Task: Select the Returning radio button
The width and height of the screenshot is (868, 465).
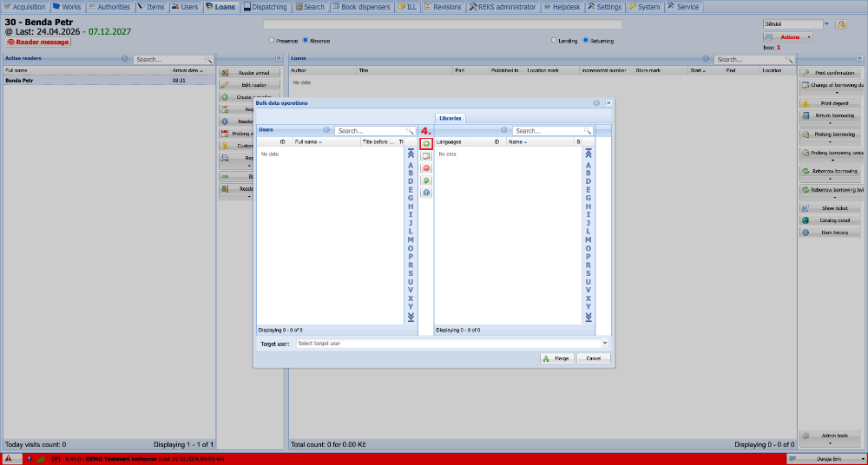Action: tap(585, 41)
